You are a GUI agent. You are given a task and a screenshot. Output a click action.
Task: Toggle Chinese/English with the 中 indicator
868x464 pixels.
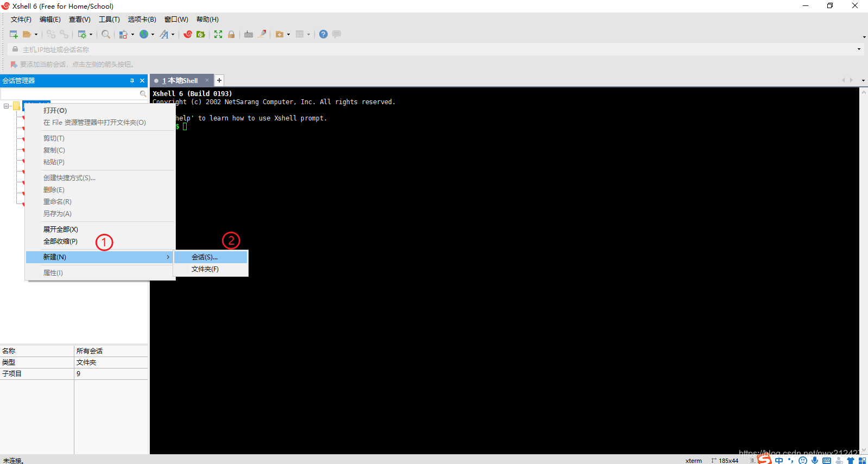(x=779, y=460)
